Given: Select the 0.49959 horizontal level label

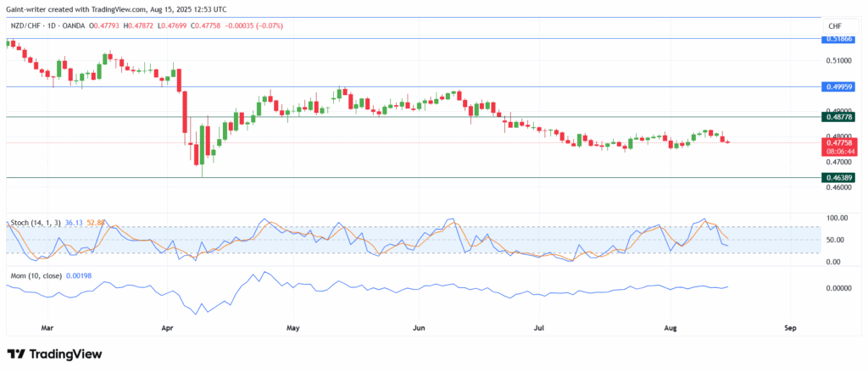Looking at the screenshot, I should 839,87.
